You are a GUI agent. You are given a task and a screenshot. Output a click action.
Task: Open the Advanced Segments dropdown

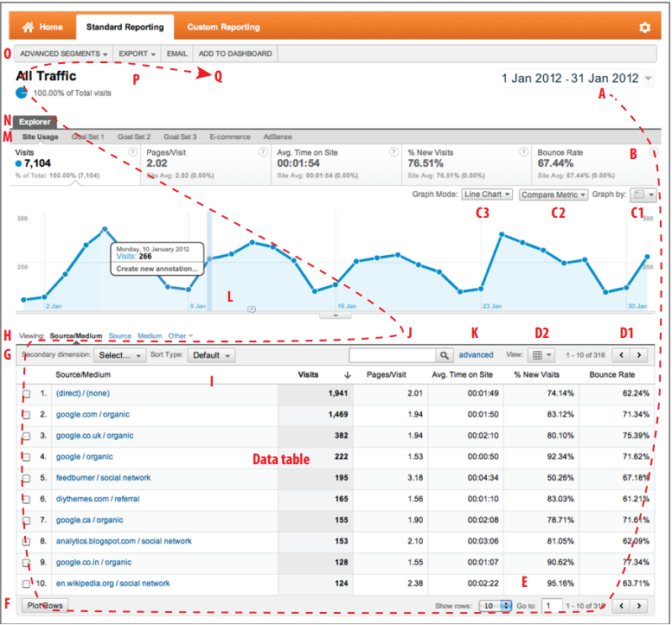63,54
